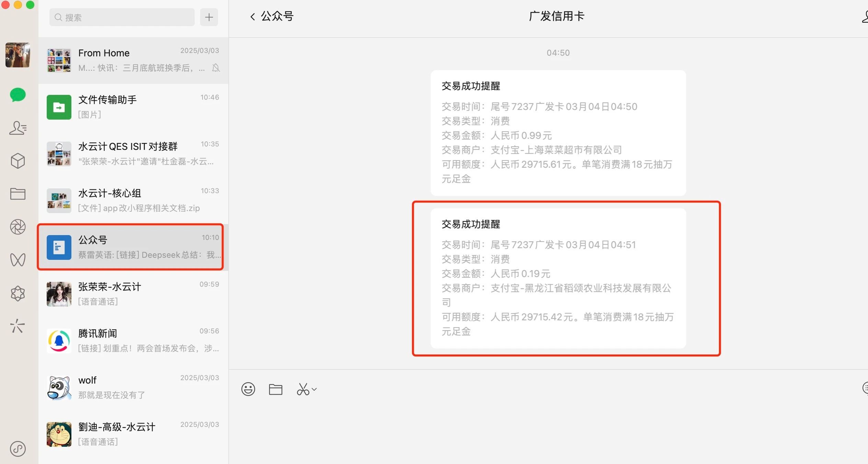The height and width of the screenshot is (464, 868).
Task: Click the 腾讯新闻 avatar logo
Action: pyautogui.click(x=59, y=341)
